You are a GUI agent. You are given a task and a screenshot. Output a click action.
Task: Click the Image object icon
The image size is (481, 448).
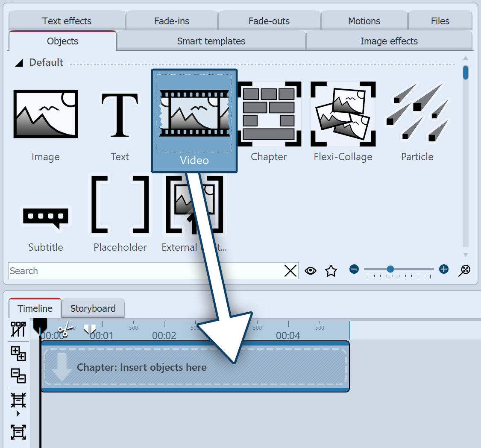click(46, 114)
